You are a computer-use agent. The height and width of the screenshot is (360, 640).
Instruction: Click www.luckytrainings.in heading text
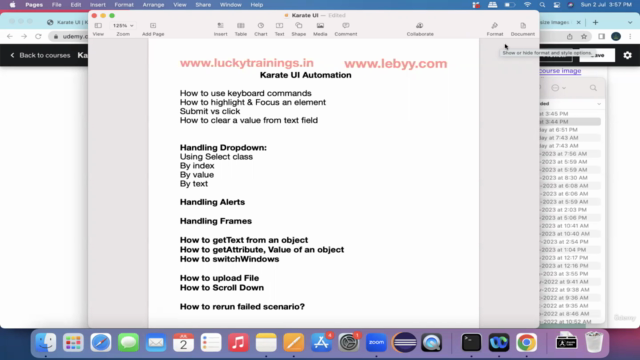point(247,63)
